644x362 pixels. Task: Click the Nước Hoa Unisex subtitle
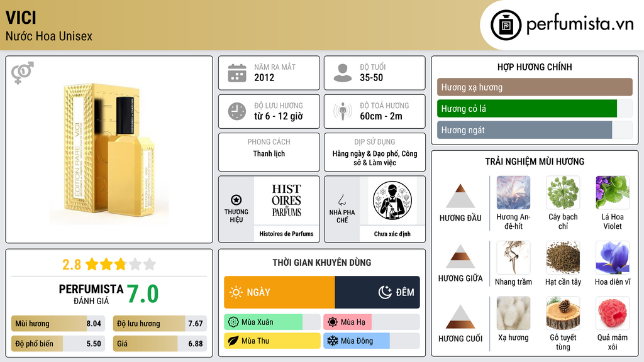tap(49, 36)
